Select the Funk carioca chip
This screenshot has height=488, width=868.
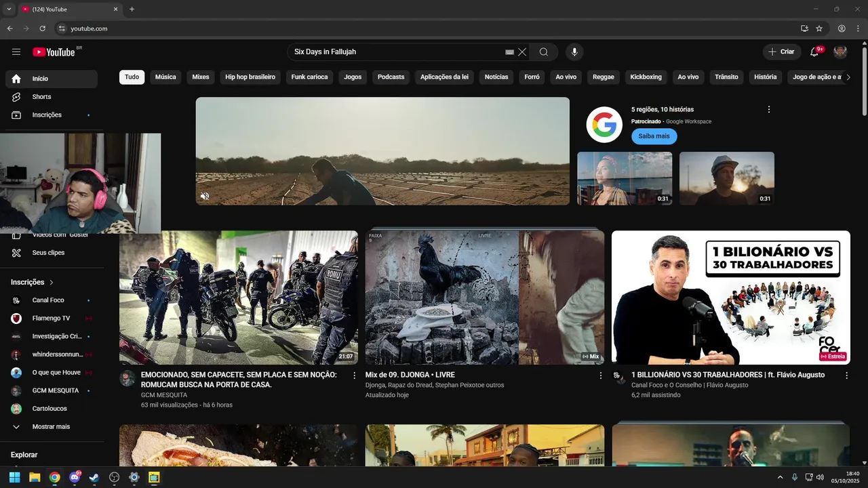click(x=309, y=77)
